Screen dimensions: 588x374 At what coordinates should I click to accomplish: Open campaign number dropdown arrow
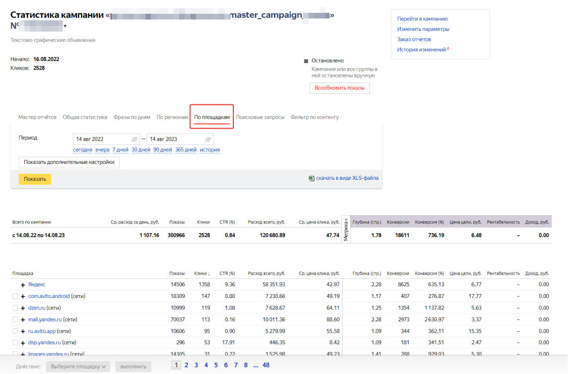[65, 26]
